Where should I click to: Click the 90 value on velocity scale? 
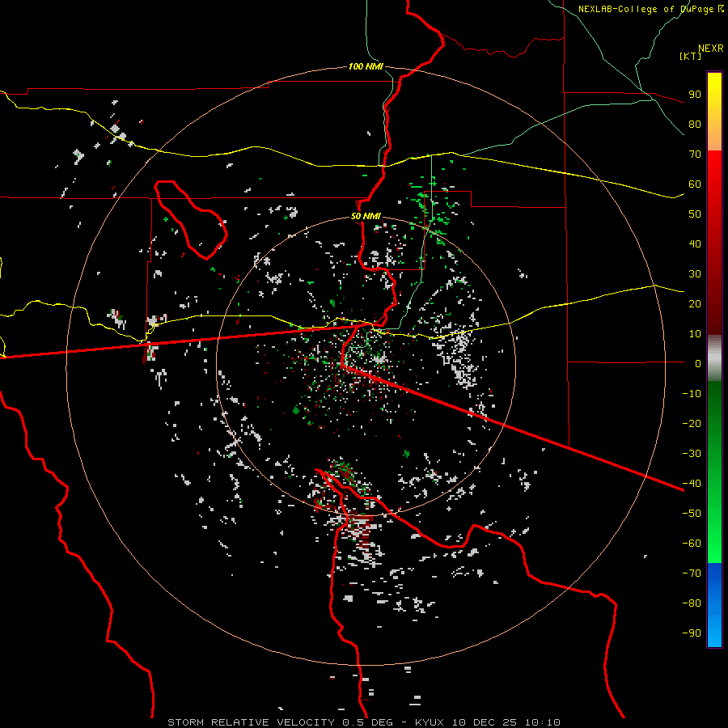(695, 95)
